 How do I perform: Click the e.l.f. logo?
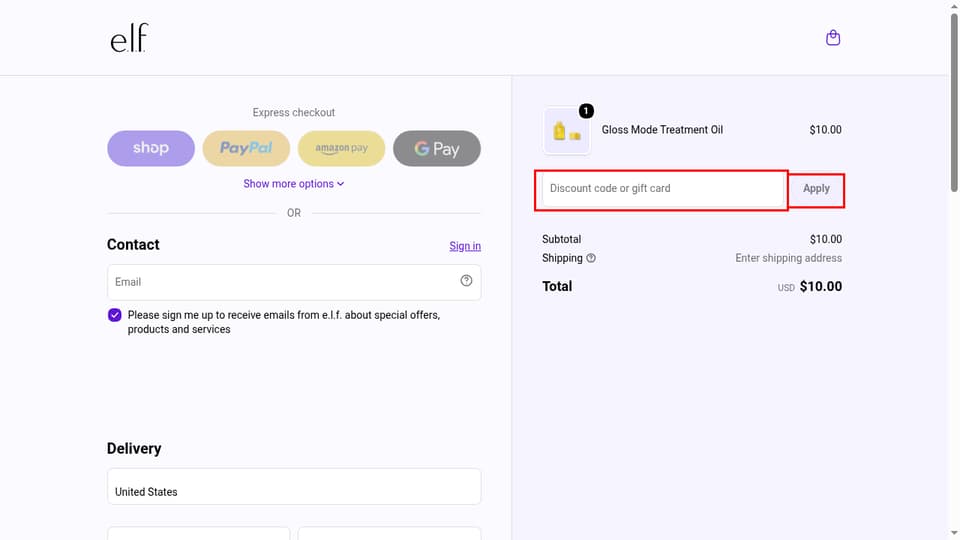[129, 38]
